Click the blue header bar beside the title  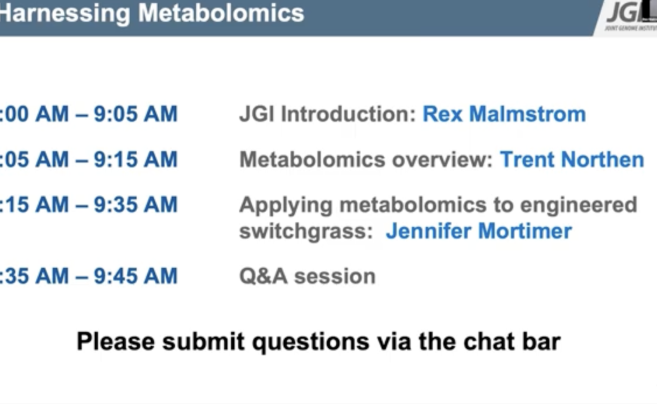click(448, 17)
